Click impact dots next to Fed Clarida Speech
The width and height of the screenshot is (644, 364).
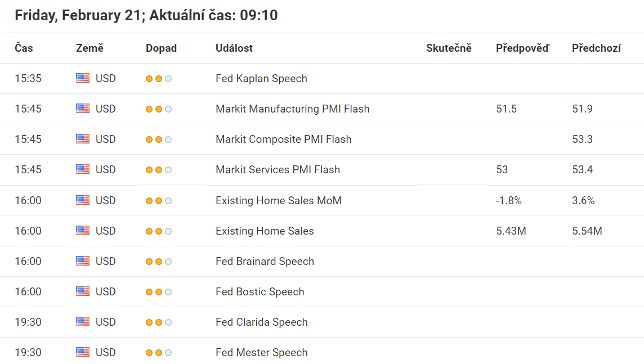159,322
